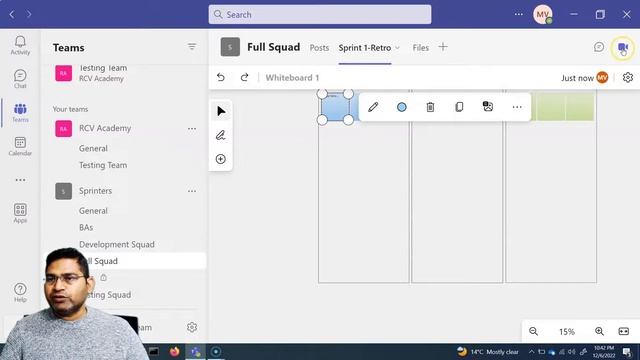Open whiteboard settings gear

click(x=628, y=78)
